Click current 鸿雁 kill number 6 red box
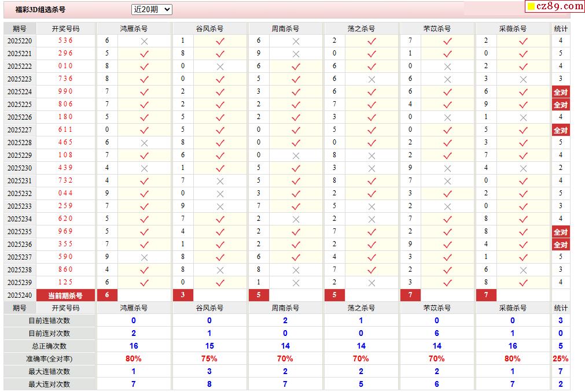This screenshot has width=585, height=392. [x=107, y=295]
